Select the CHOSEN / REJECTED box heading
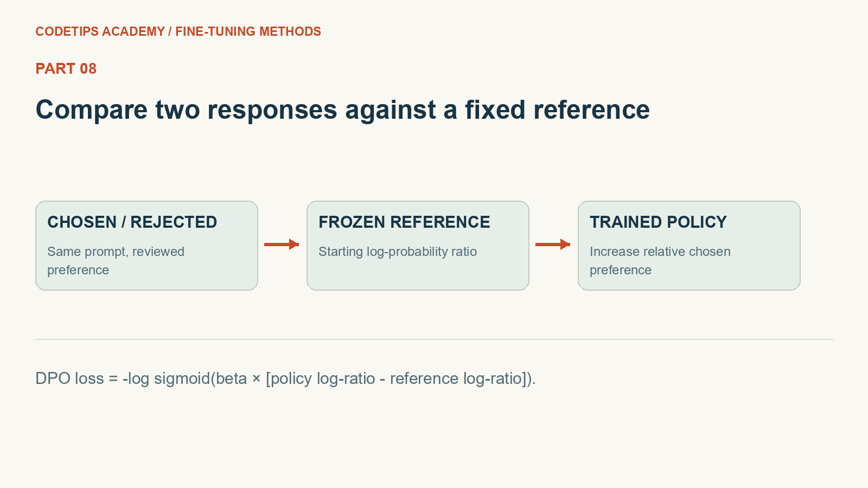 click(x=132, y=222)
